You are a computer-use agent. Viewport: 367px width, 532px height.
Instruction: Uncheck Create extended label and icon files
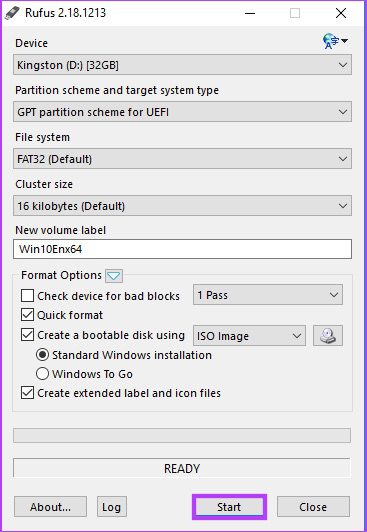[x=27, y=393]
